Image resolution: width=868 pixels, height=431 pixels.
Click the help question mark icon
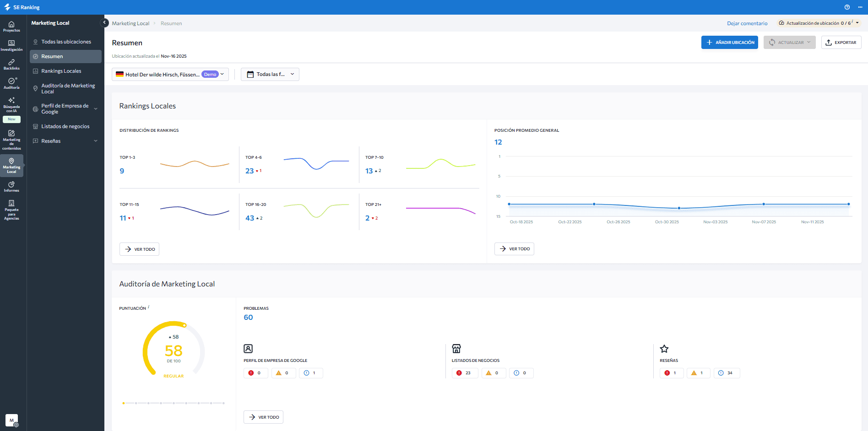tap(847, 7)
